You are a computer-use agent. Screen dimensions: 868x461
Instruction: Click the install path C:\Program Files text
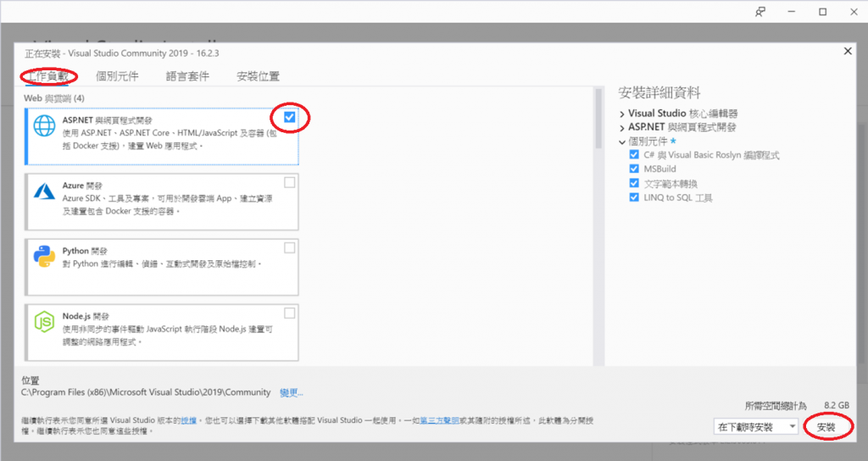146,392
